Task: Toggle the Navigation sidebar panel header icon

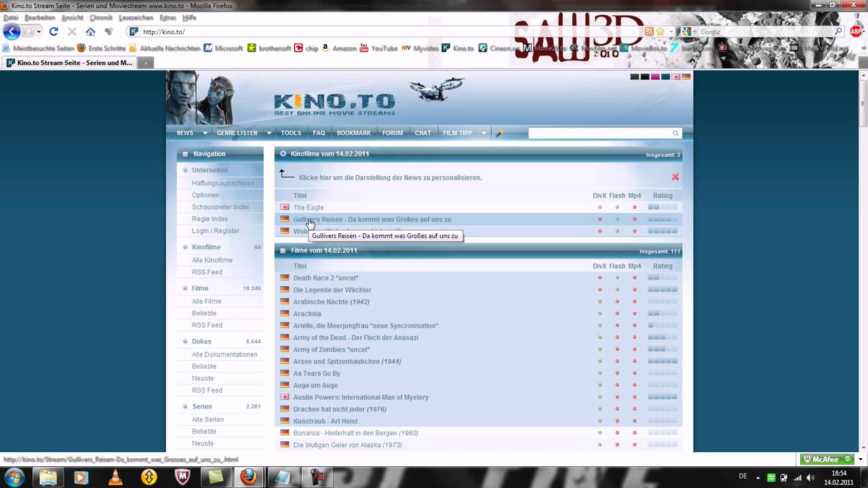Action: (x=185, y=154)
